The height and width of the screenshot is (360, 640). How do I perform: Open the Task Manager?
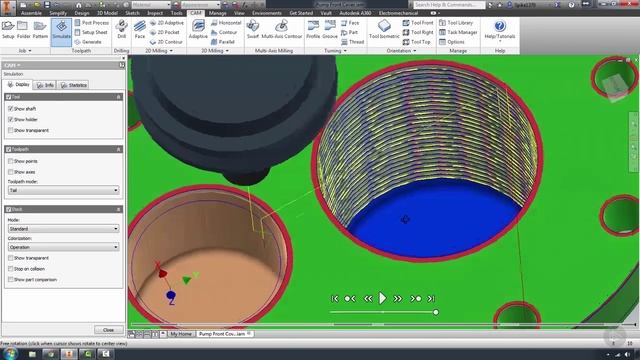tap(458, 32)
